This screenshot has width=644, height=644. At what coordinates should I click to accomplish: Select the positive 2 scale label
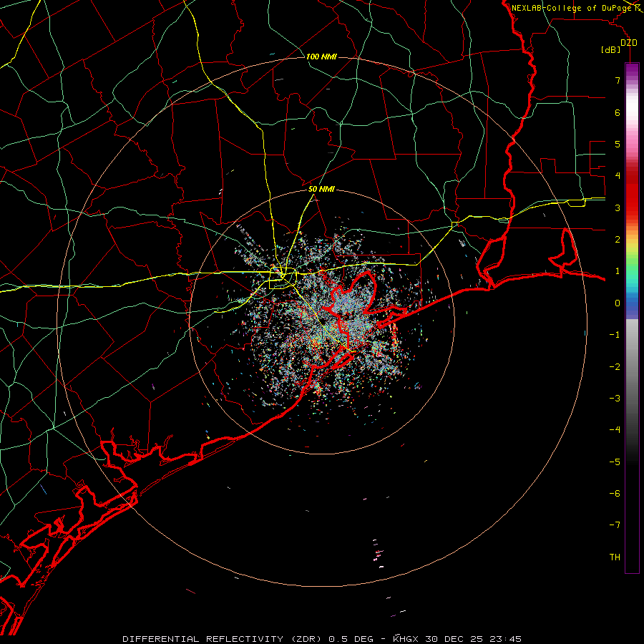coord(618,240)
